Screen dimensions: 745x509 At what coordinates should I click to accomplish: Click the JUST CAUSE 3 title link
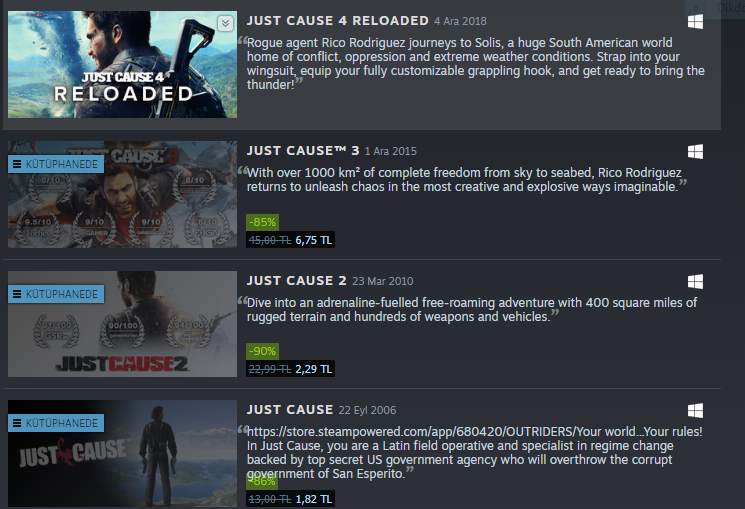pyautogui.click(x=303, y=151)
